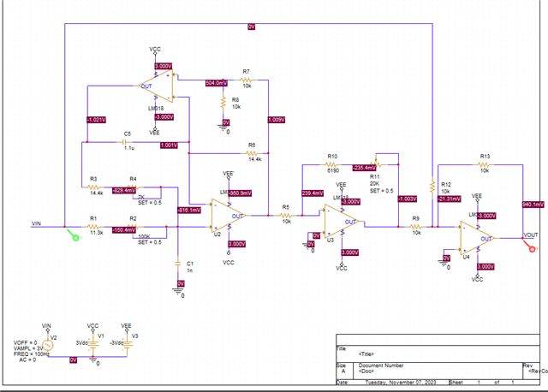Image resolution: width=548 pixels, height=392 pixels.
Task: Select vertical resistor R12 symbol
Action: (432, 187)
